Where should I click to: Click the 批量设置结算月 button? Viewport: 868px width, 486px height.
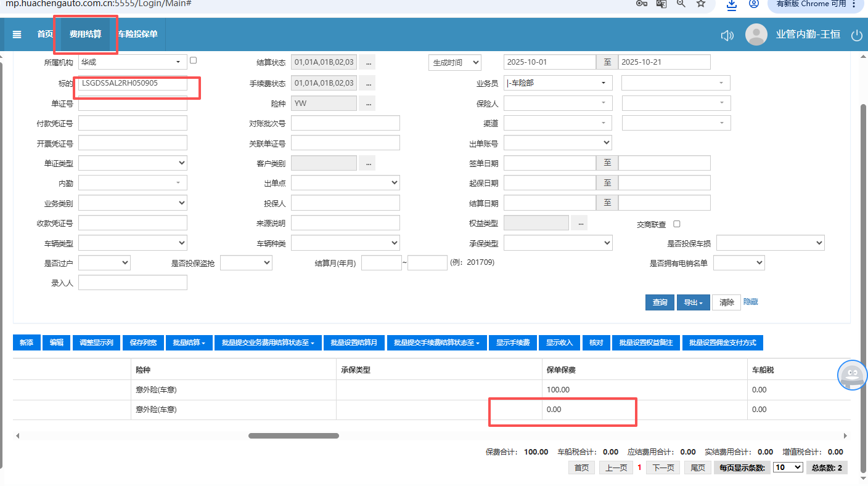pyautogui.click(x=354, y=342)
